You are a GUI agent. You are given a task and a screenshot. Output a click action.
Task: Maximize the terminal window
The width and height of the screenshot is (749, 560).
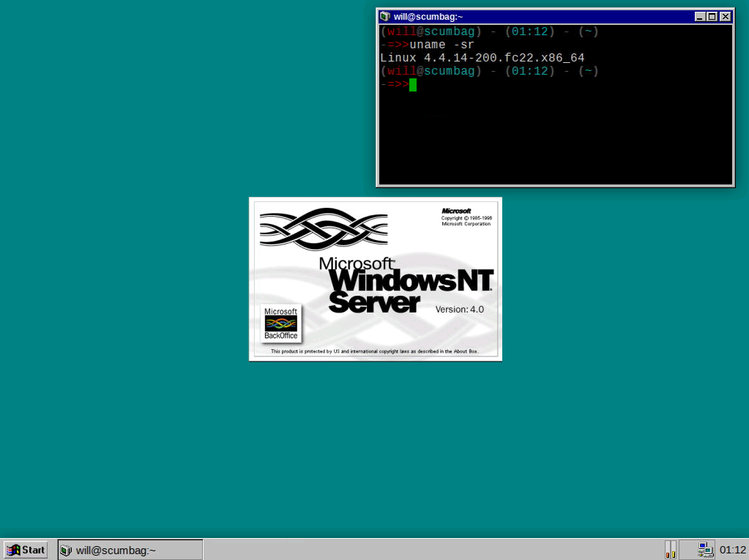click(x=712, y=16)
